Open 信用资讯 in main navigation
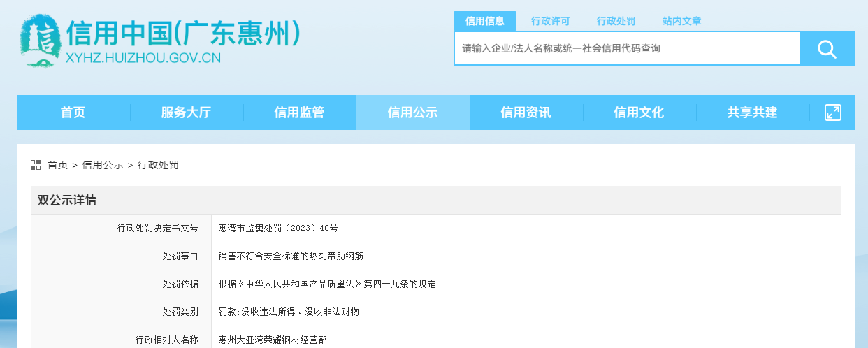This screenshot has height=348, width=868. pyautogui.click(x=526, y=113)
